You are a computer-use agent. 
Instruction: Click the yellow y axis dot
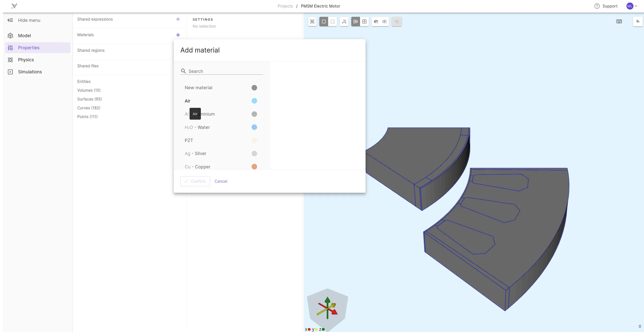pos(316,329)
